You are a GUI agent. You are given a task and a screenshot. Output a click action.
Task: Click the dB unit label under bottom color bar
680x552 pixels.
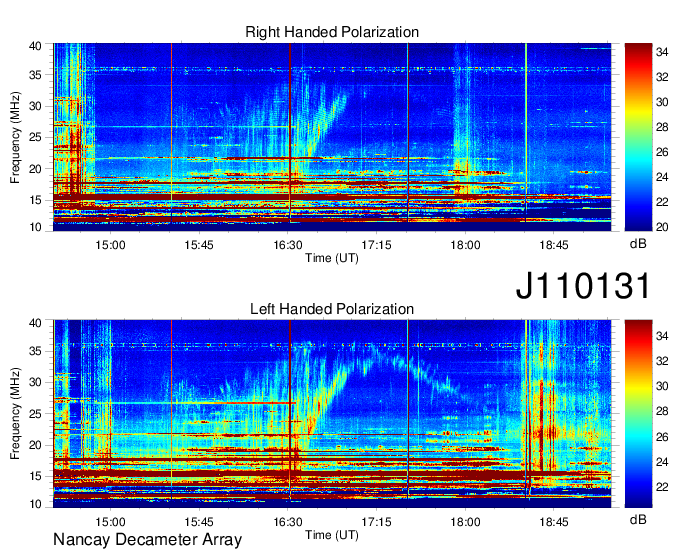638,519
